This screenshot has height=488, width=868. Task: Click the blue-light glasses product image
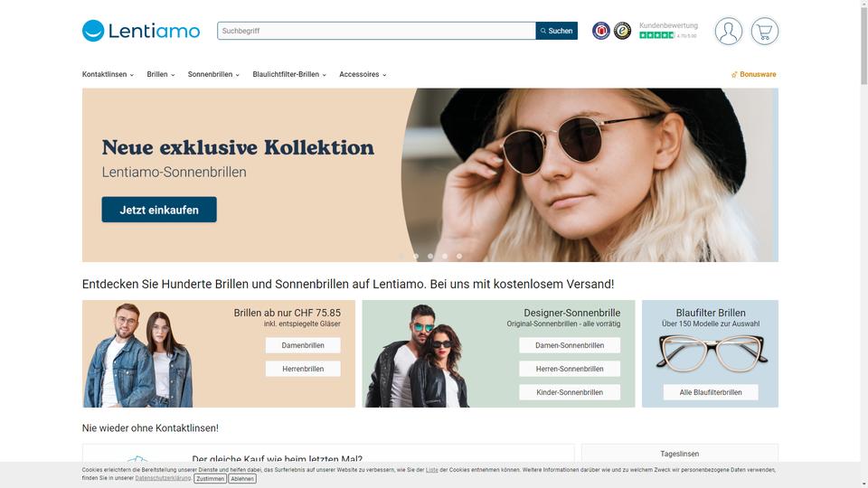[x=711, y=354]
